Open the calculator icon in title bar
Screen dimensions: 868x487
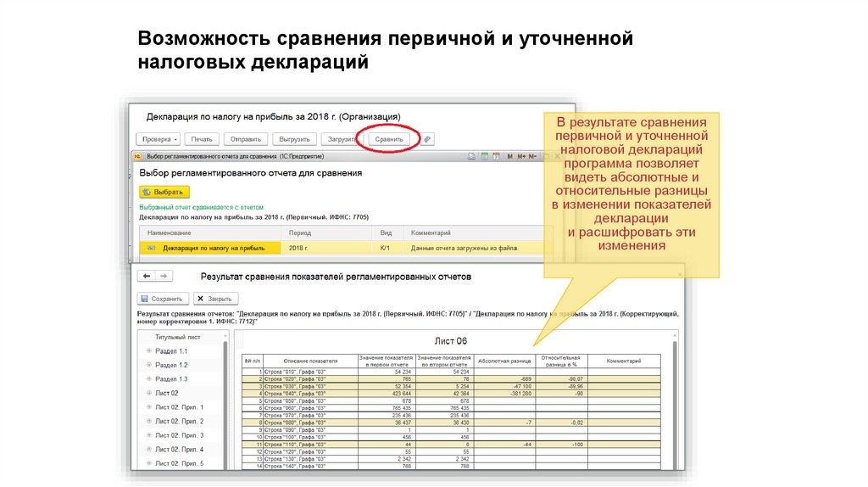(x=484, y=157)
